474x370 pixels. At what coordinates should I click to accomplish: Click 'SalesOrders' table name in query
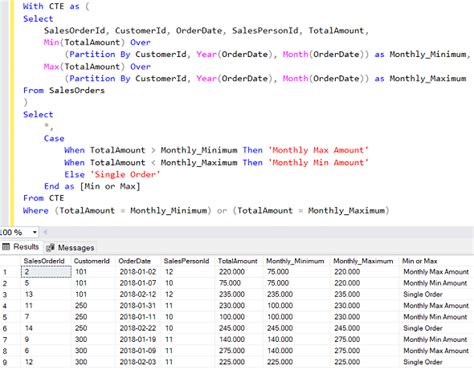77,90
